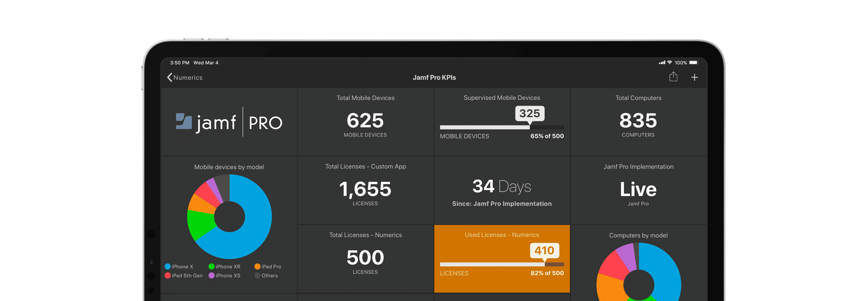The height and width of the screenshot is (301, 868).
Task: Tap the 'Total Licenses - Numerics' heading
Action: (365, 235)
